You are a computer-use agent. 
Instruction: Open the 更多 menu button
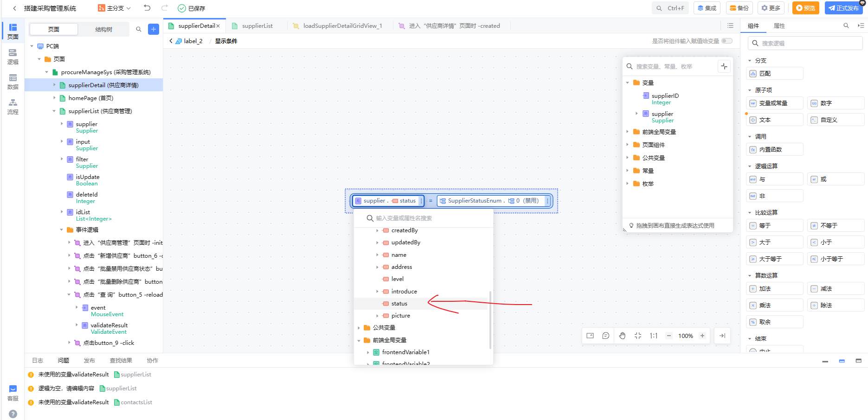771,8
